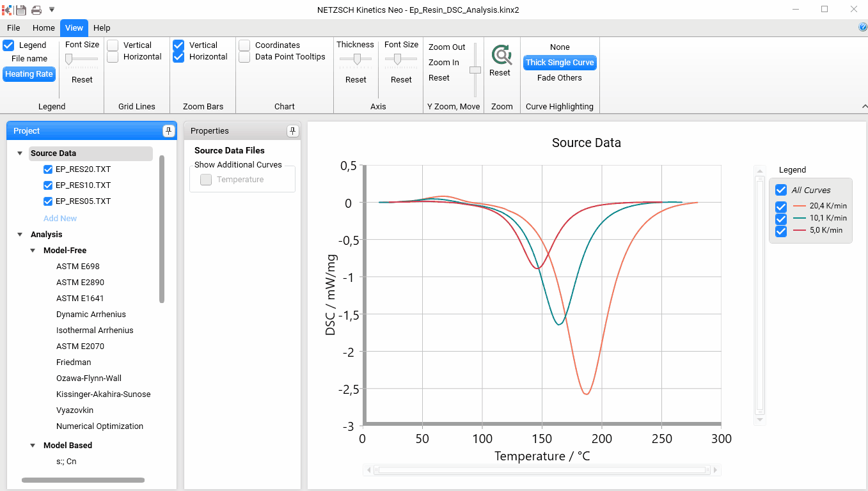Select None curve highlighting
This screenshot has height=491, width=868.
pyautogui.click(x=560, y=47)
